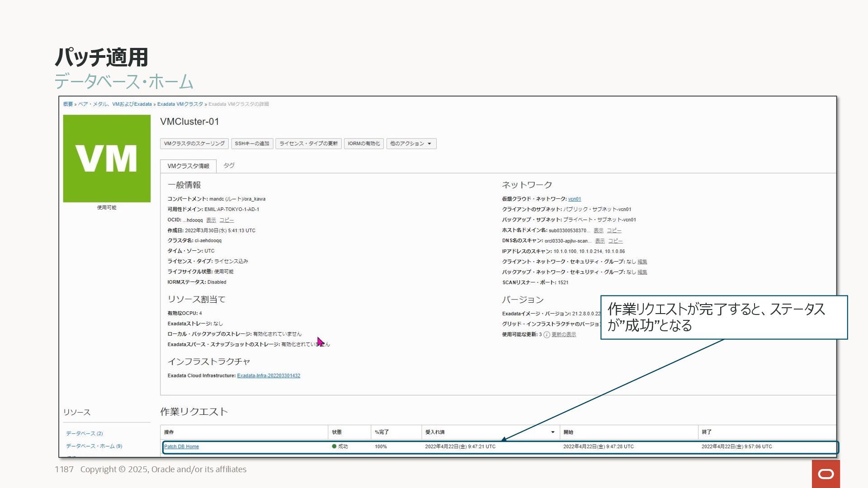
Task: Open the Patch DB Home work request
Action: tap(181, 447)
